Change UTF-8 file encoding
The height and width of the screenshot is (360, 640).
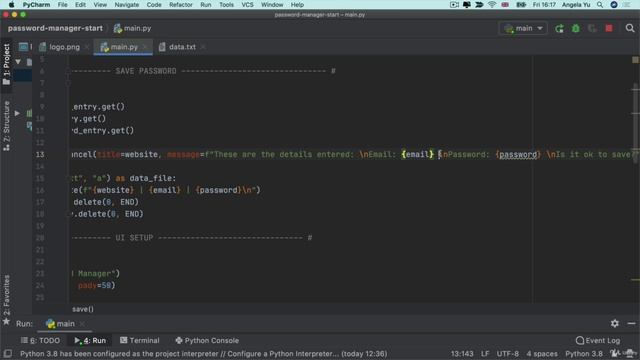tap(507, 353)
